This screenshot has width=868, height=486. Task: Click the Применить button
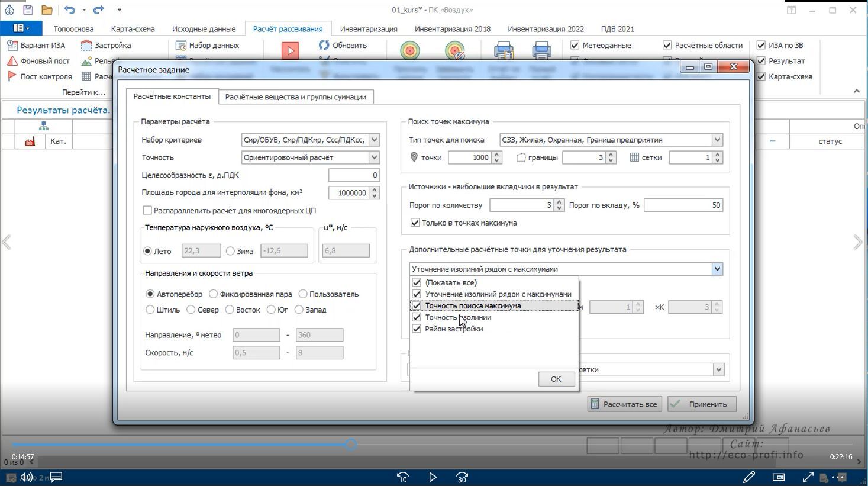pos(702,404)
